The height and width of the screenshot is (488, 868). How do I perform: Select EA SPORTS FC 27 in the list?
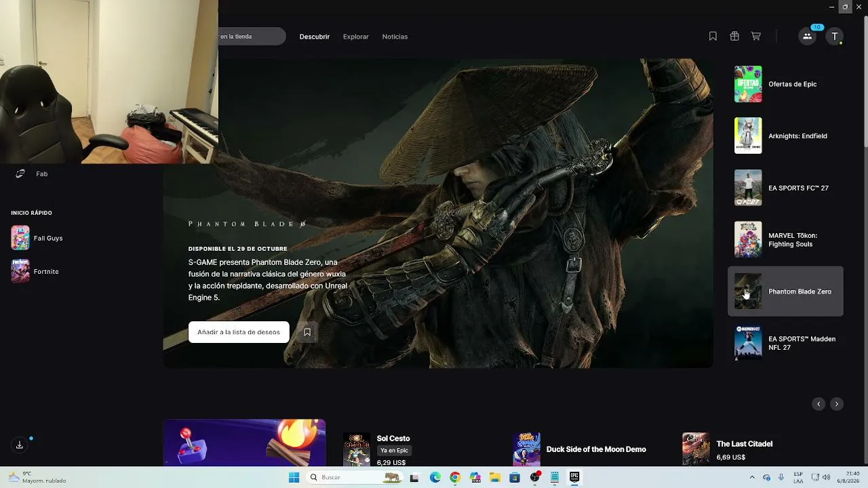coord(785,188)
